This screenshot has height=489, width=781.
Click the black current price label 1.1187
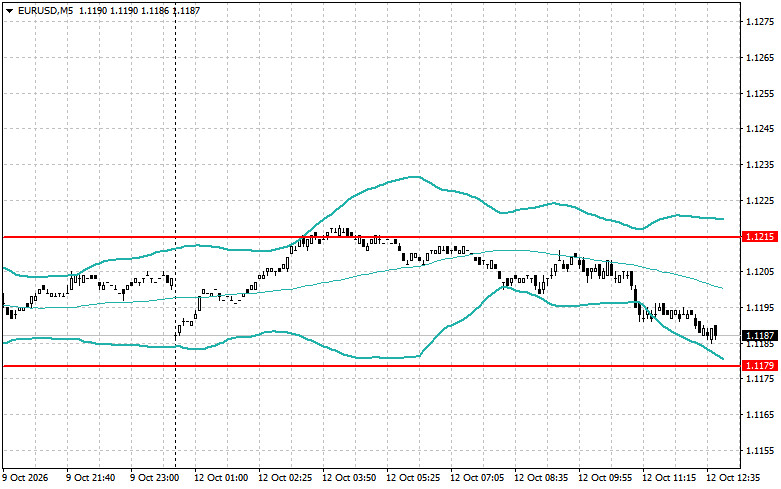[760, 336]
